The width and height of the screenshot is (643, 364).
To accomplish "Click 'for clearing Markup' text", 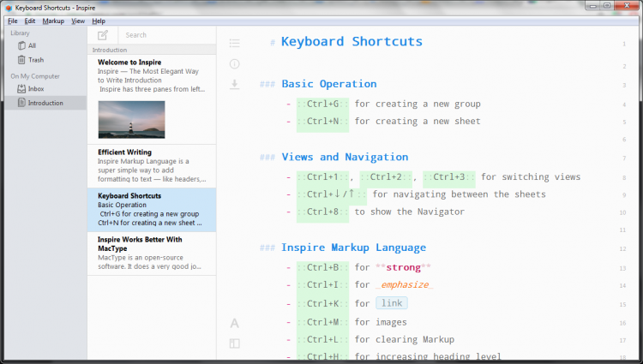I will click(x=405, y=339).
